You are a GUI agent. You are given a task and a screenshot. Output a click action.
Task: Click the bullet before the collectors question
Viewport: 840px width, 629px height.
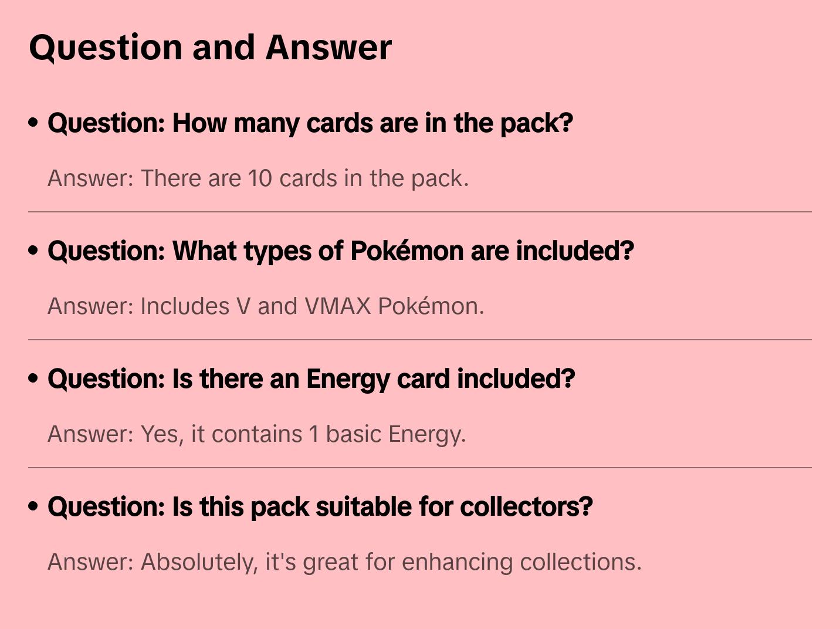click(33, 506)
